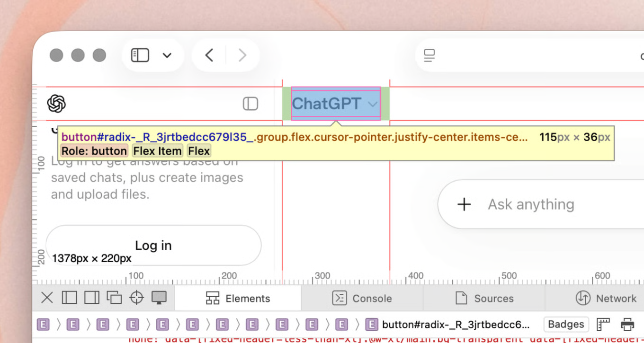Collapse the ChatGPT sidebar with the panel icon
Viewport: 644px width, 343px height.
(x=250, y=104)
